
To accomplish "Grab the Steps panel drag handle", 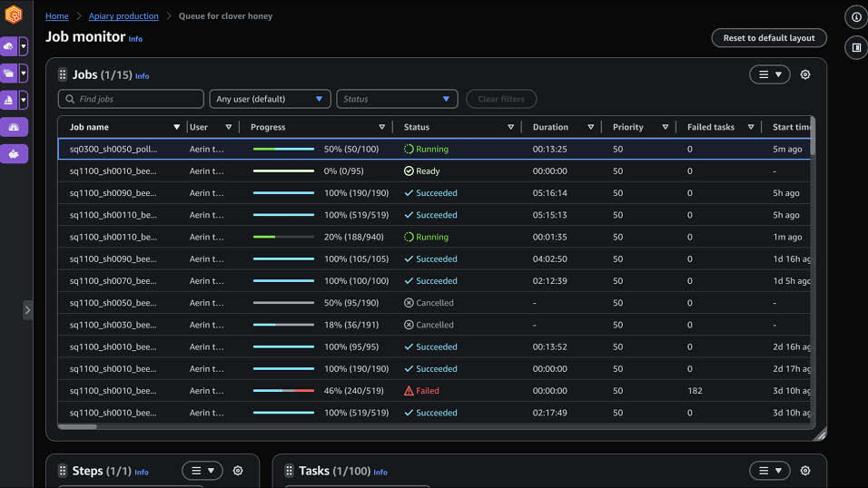I will coord(63,471).
